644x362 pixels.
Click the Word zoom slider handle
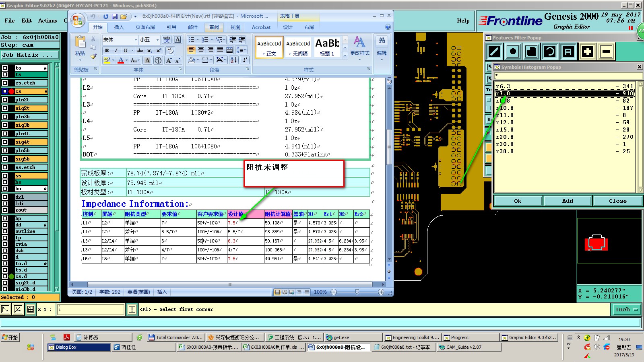[x=357, y=292]
